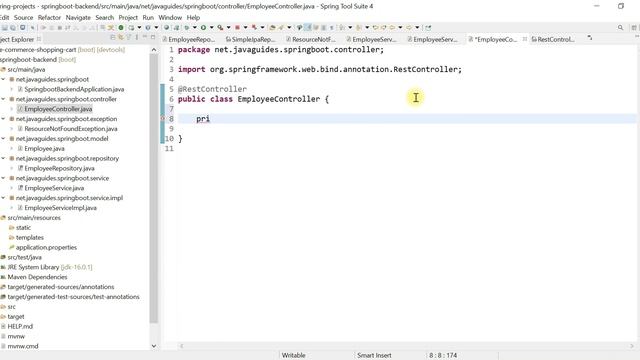Screen dimensions: 640x360
Task: Click the Relaunch application icon
Action: 254,27
